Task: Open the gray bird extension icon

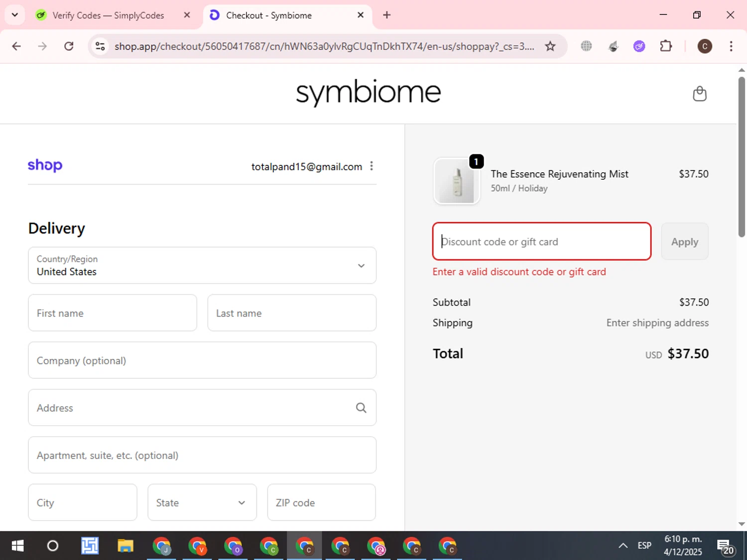Action: coord(614,46)
